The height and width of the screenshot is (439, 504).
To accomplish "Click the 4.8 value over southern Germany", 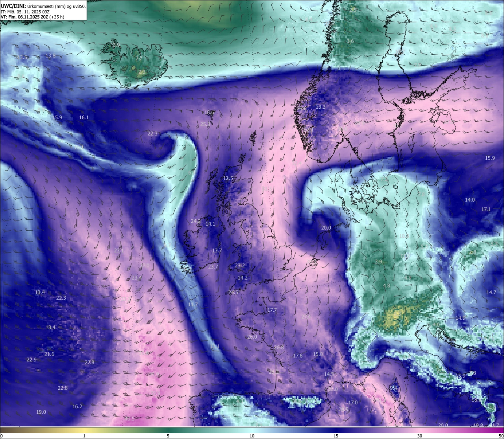I will point(387,286).
